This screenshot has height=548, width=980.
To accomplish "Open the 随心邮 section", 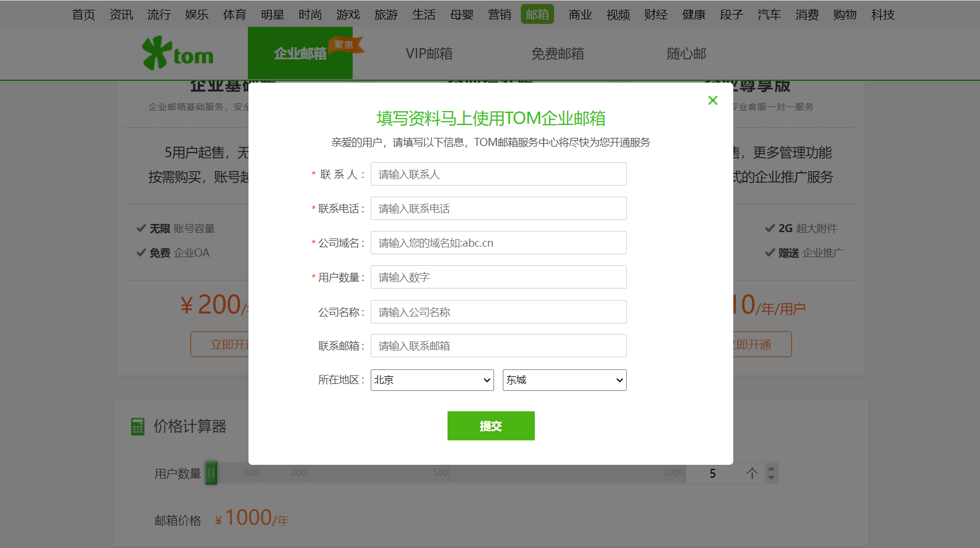I will click(686, 53).
